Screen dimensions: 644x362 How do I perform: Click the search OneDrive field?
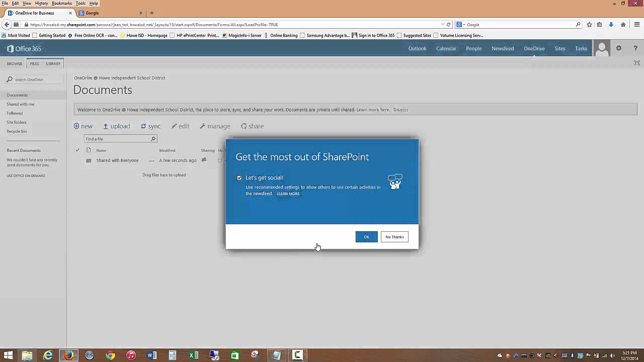[35, 79]
